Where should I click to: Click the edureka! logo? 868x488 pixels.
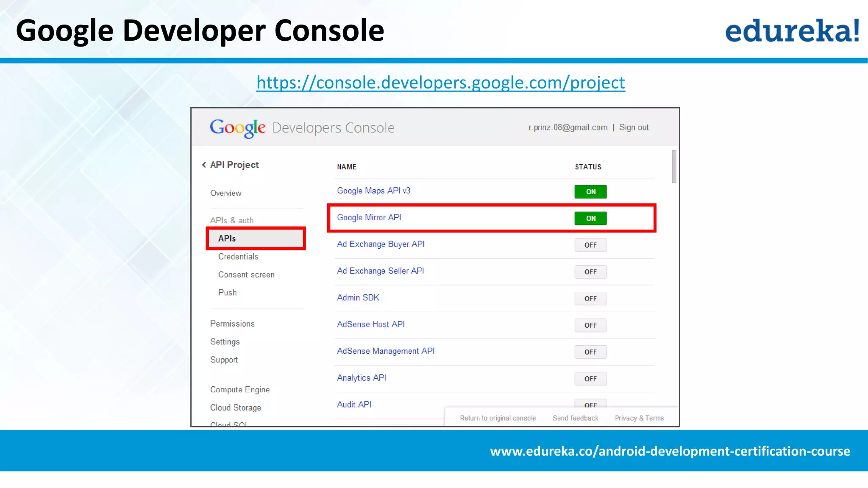(x=793, y=30)
